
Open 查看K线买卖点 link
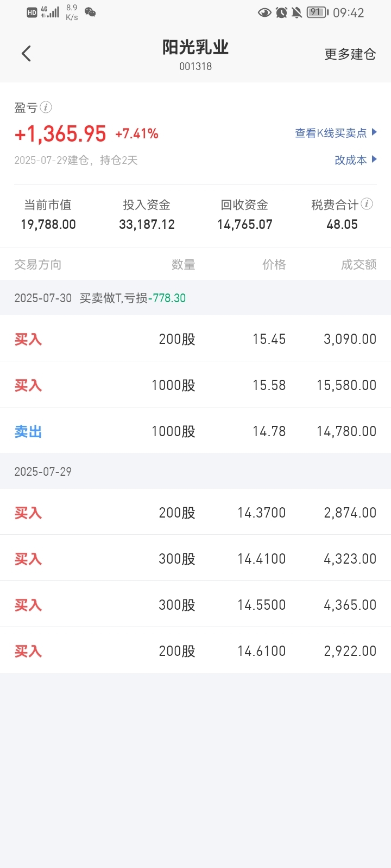tap(330, 133)
